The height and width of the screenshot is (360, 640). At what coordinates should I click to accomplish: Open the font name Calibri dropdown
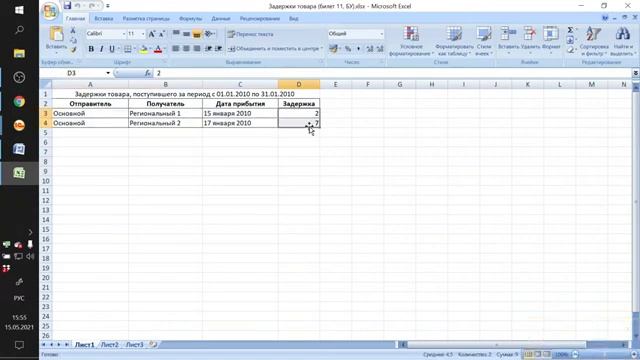[x=123, y=34]
